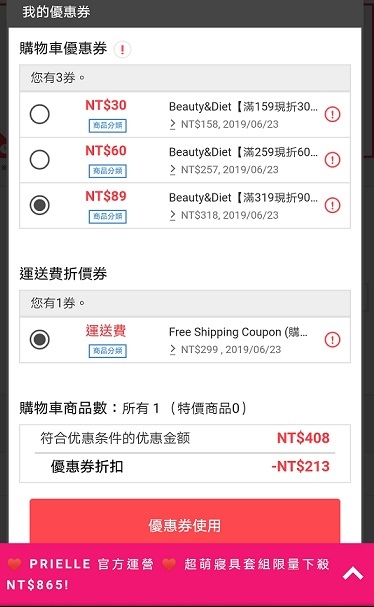This screenshot has height=607, width=374.
Task: Click info icon next to 購物車優惠券 heading
Action: [122, 50]
